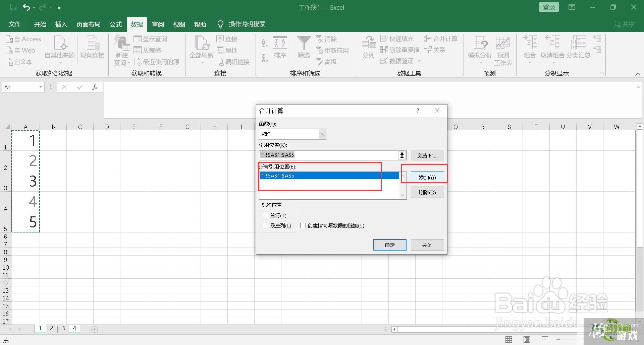The width and height of the screenshot is (644, 345).
Task: Switch to Page Break Preview in status bar
Action: (x=545, y=340)
